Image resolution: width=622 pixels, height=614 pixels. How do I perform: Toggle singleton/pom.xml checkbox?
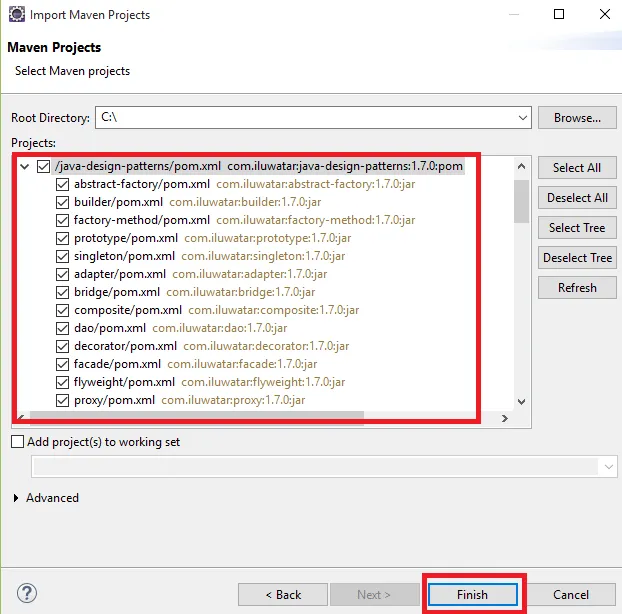(x=62, y=256)
